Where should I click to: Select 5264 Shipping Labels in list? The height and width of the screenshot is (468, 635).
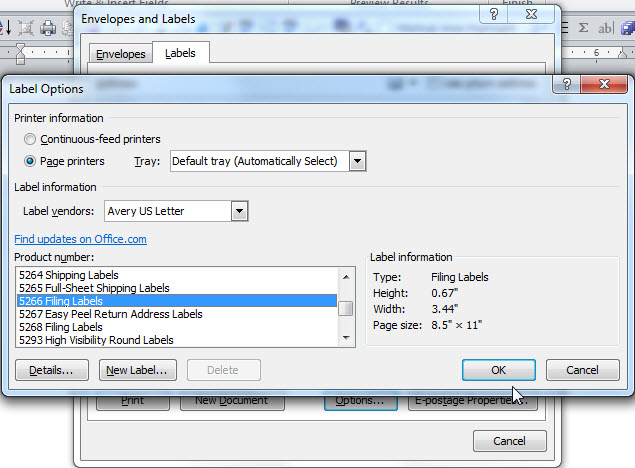[177, 275]
